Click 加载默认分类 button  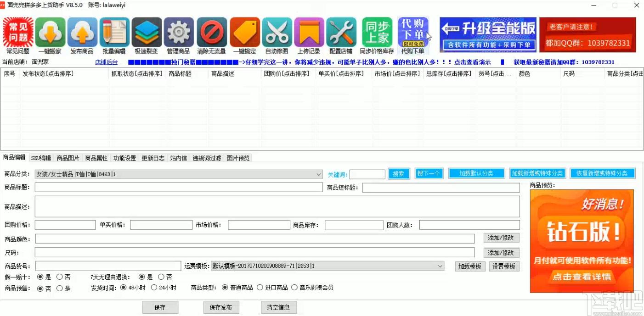(476, 173)
